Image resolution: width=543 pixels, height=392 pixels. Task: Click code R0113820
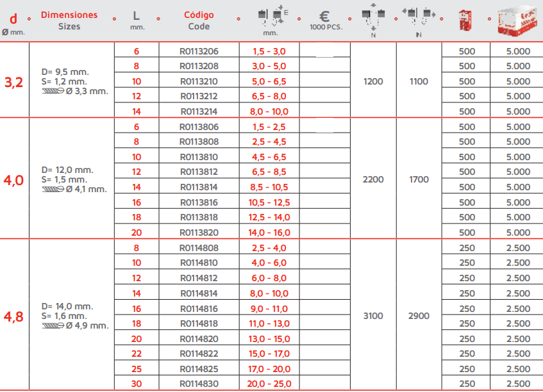click(x=199, y=232)
